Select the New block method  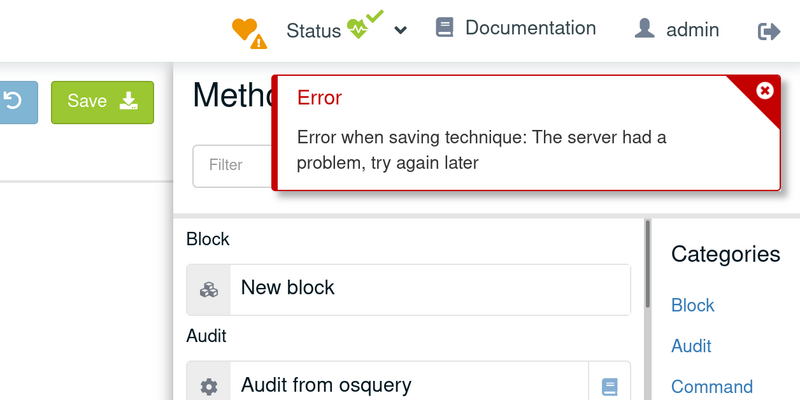[408, 289]
